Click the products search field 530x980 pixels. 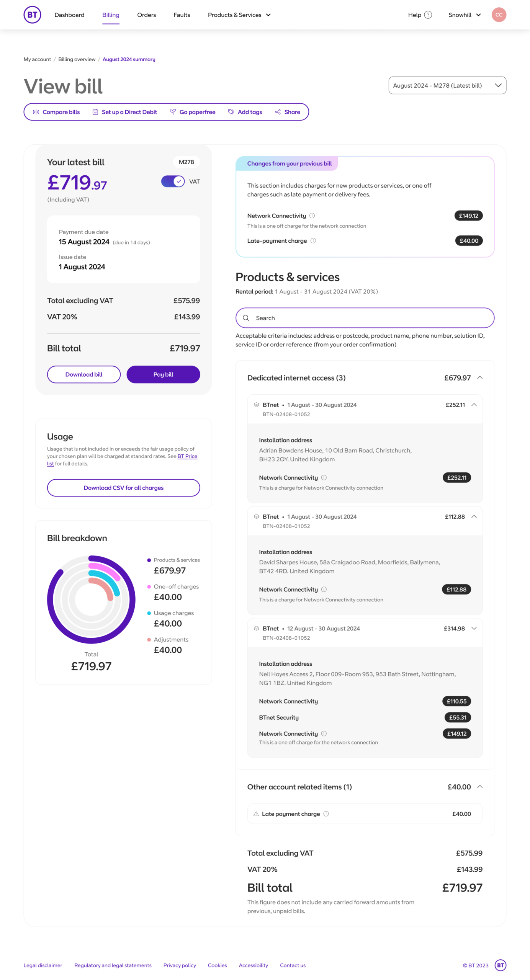coord(365,318)
